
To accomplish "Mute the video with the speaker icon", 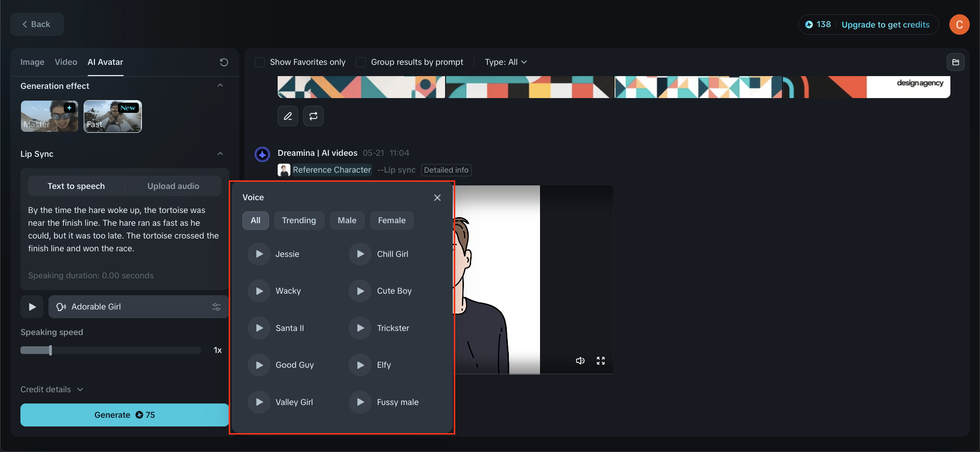I will tap(580, 361).
